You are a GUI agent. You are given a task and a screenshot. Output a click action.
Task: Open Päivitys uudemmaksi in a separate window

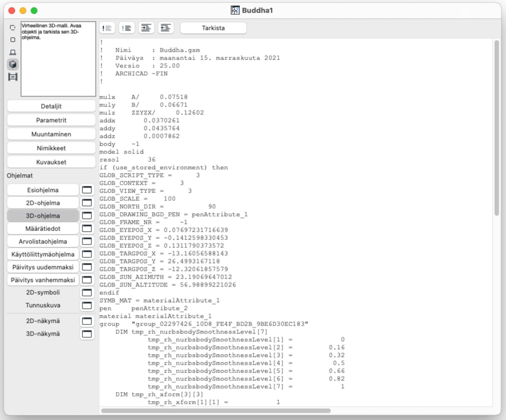[x=87, y=267]
